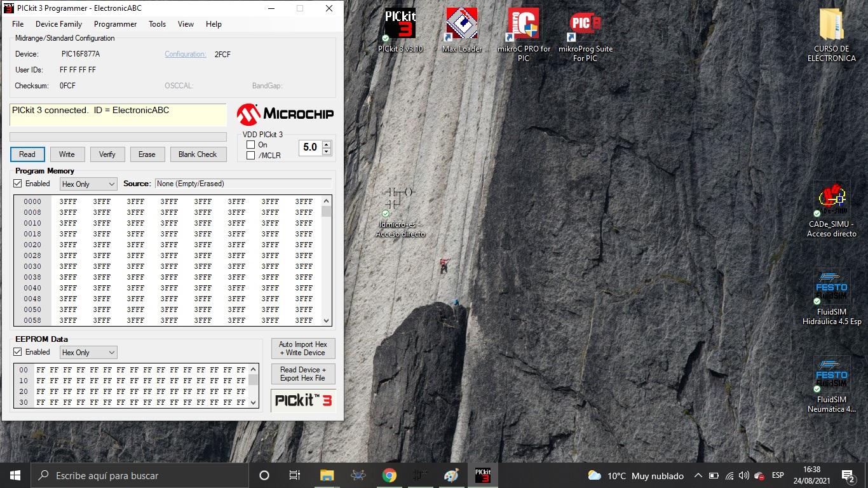Launch mikroProg Suite For PIC shortcut
The width and height of the screenshot is (868, 488).
585,34
